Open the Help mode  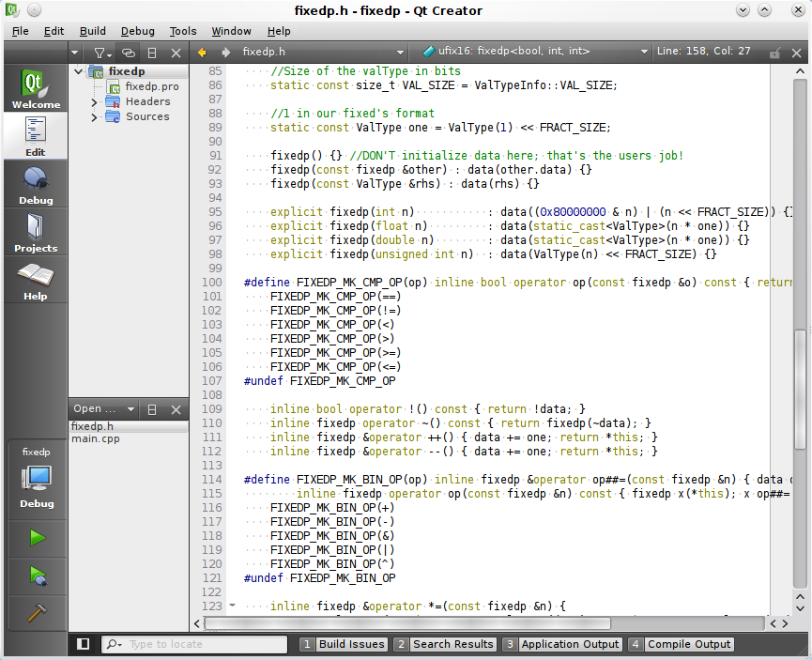click(35, 281)
